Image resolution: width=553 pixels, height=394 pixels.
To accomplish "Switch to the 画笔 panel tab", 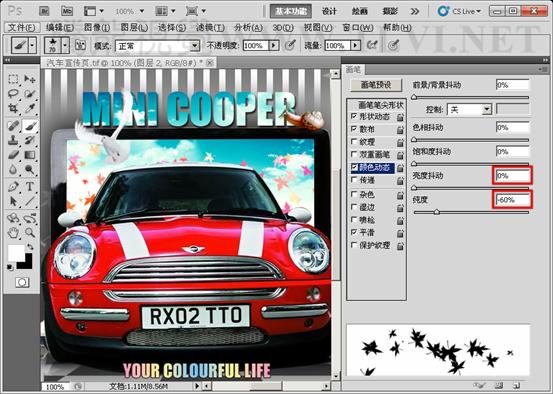I will [x=354, y=69].
